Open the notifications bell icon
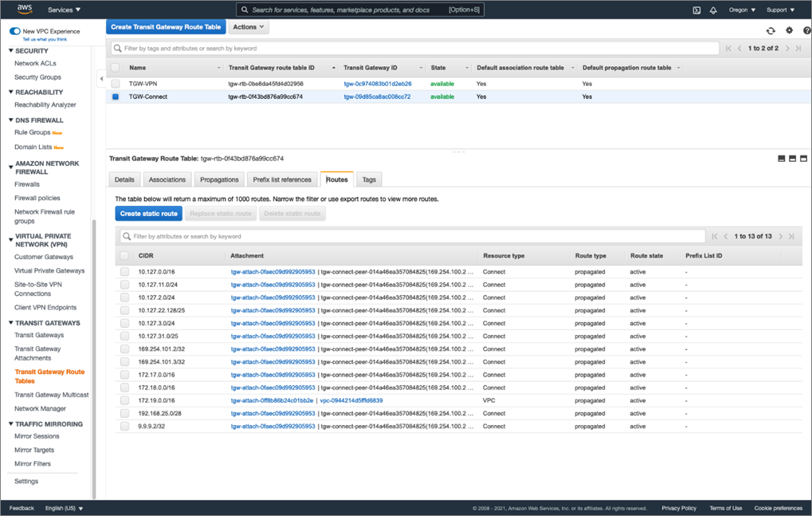Image resolution: width=812 pixels, height=516 pixels. pos(713,10)
